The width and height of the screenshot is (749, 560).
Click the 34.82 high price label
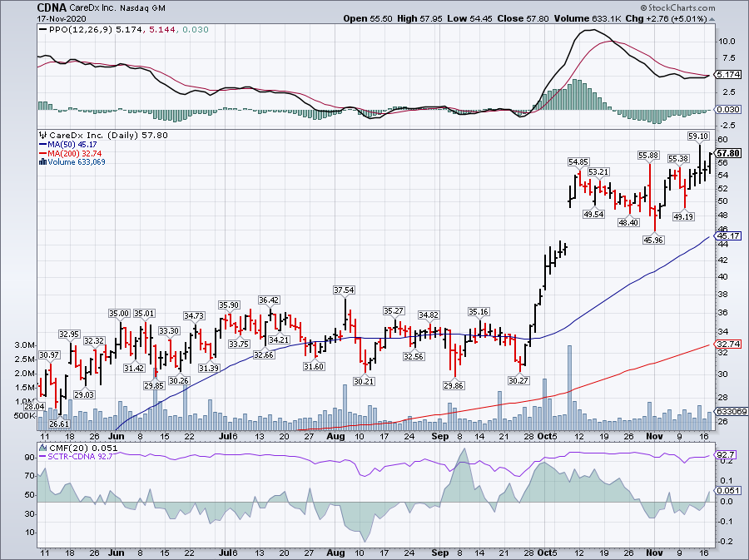click(x=429, y=315)
